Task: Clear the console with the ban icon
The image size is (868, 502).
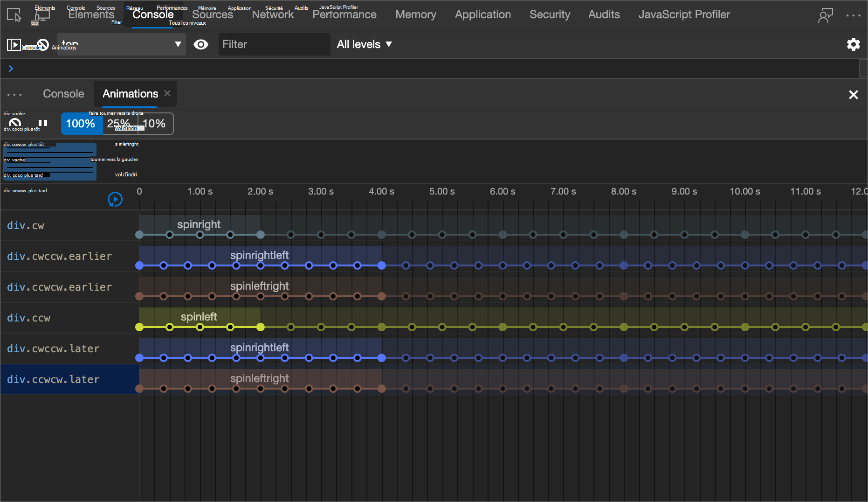Action: point(43,45)
